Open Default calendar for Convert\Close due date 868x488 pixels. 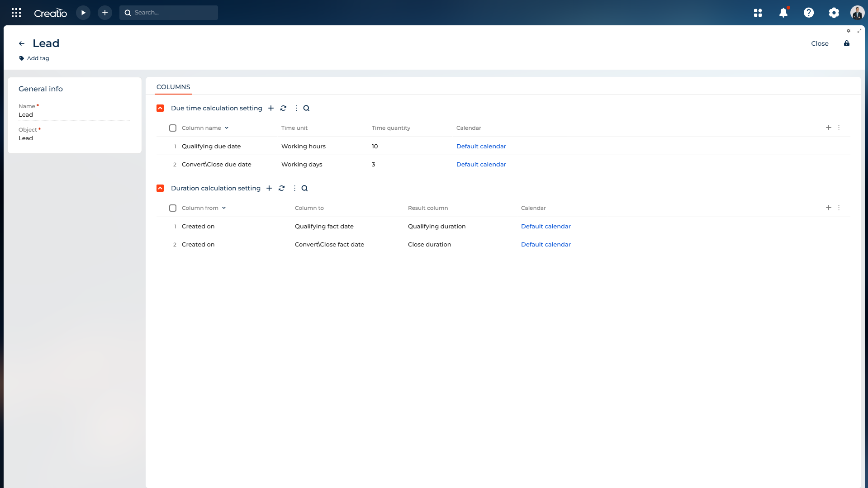click(x=481, y=164)
